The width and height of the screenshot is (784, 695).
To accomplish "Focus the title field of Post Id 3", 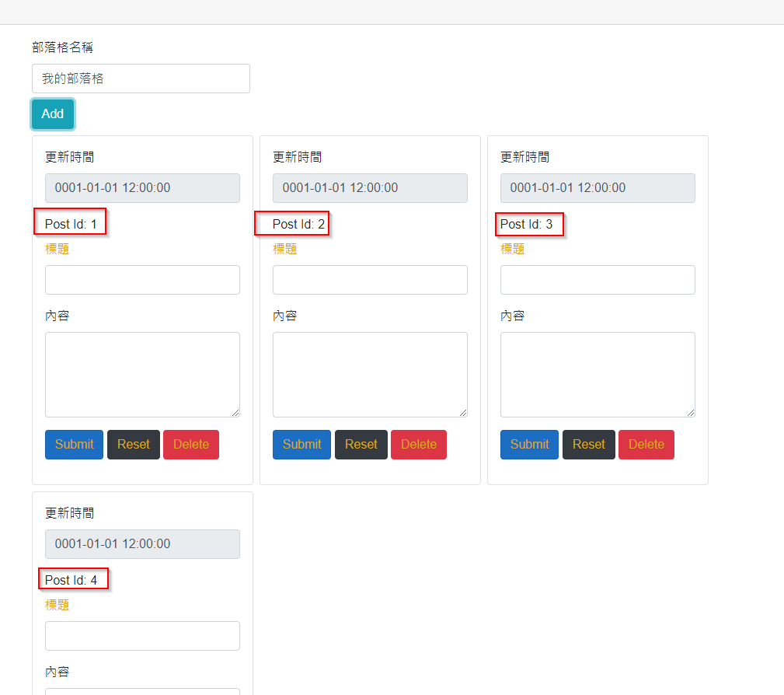I will point(598,280).
